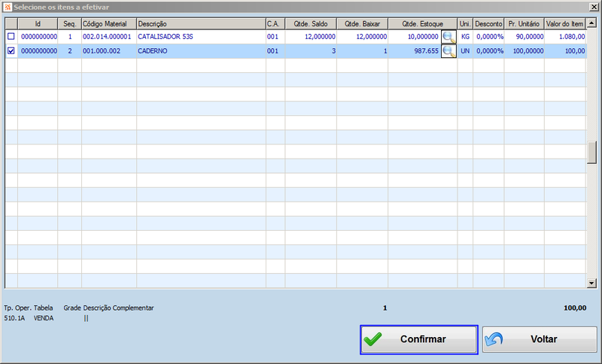Click the Seq. column header
Viewport: 602px width, 364px height.
click(x=69, y=24)
